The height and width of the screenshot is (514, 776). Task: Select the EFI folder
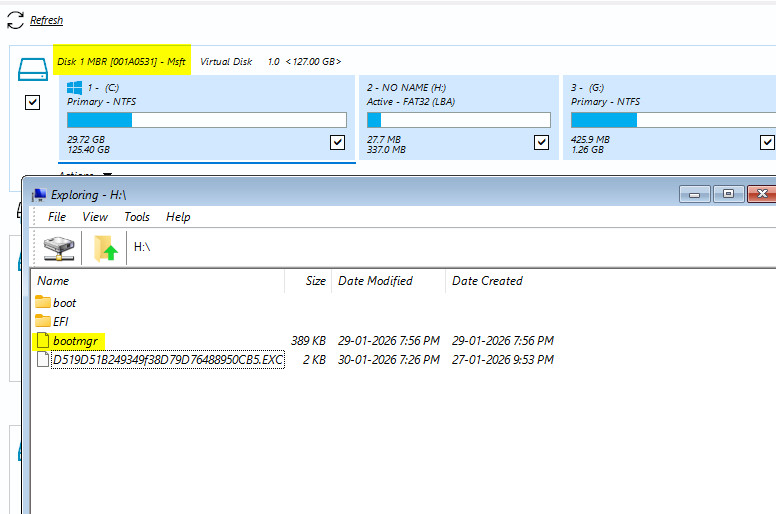61,321
